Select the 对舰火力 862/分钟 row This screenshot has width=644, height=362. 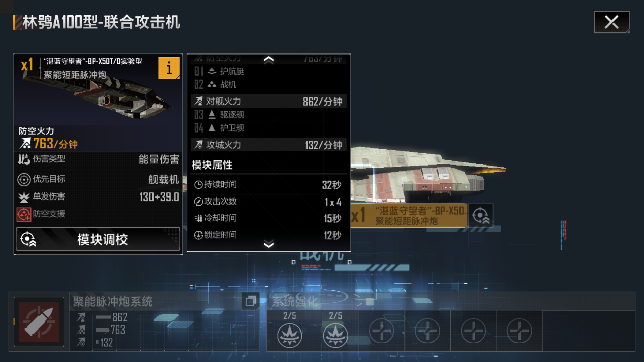[x=268, y=102]
